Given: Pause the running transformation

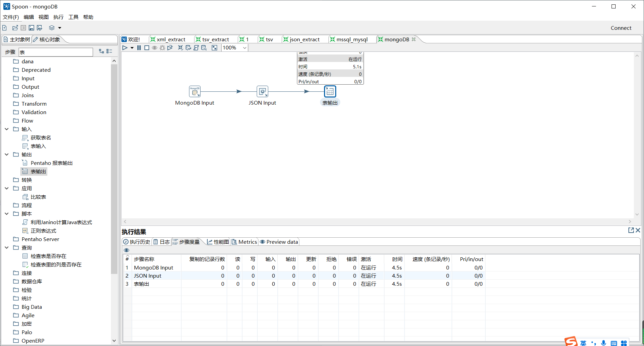Looking at the screenshot, I should (x=139, y=48).
